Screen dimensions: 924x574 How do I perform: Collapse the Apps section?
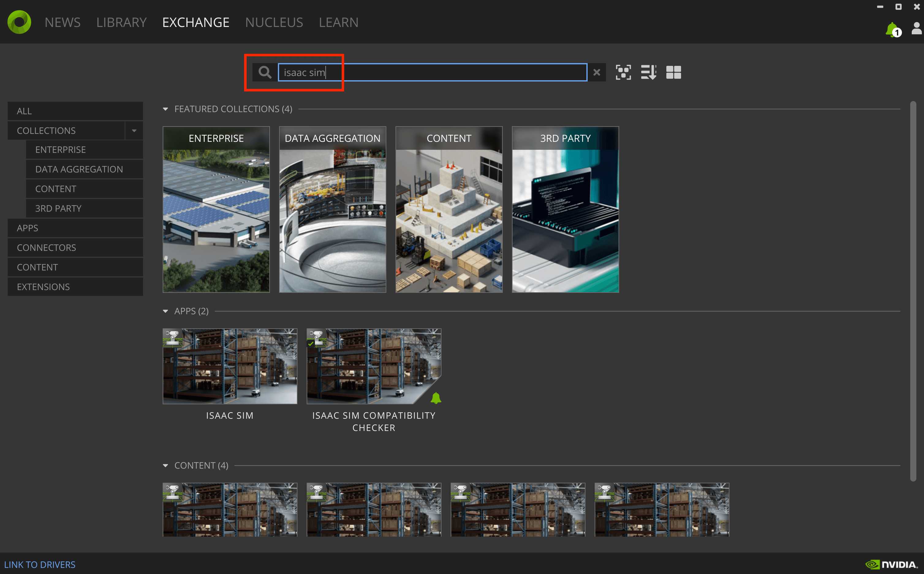(x=165, y=311)
